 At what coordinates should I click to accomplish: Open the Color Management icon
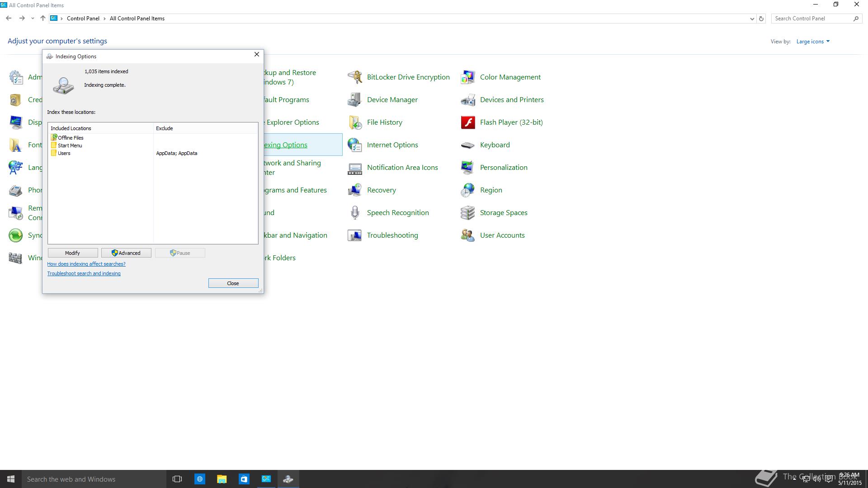[468, 77]
